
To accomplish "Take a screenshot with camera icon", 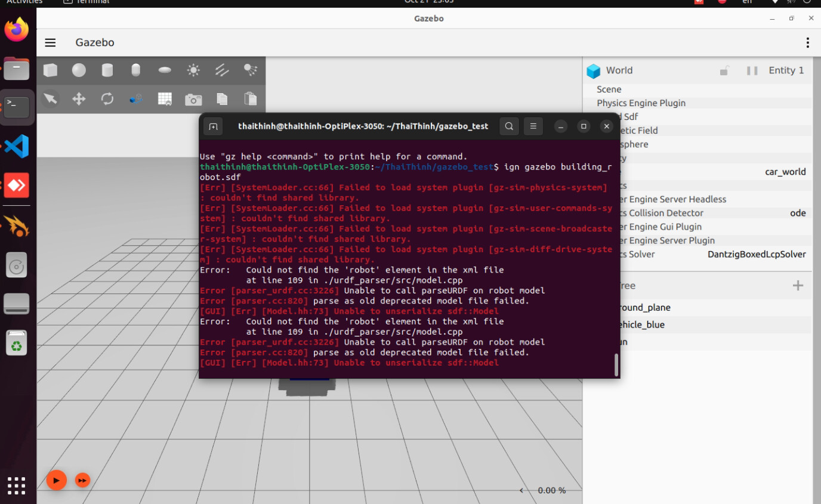I will [193, 99].
